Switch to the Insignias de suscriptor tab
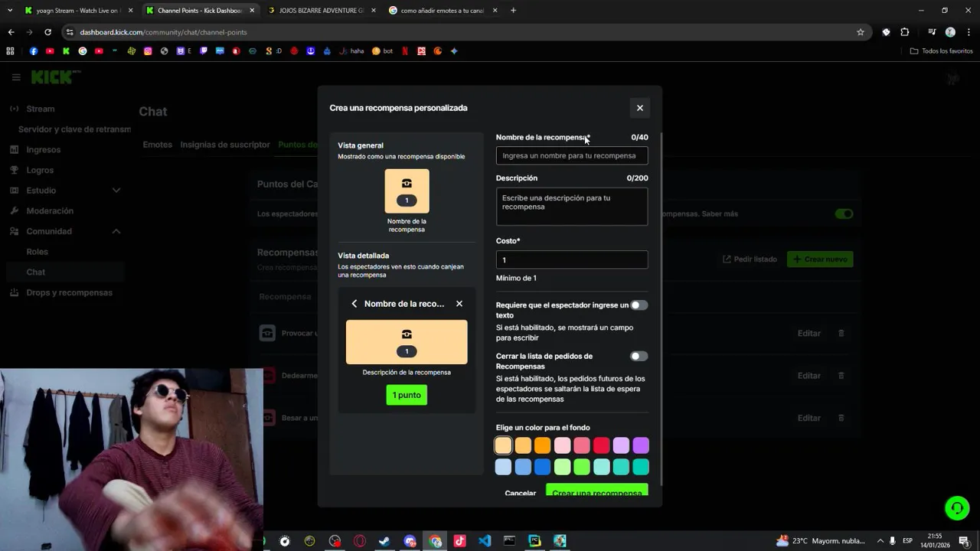 pyautogui.click(x=225, y=145)
